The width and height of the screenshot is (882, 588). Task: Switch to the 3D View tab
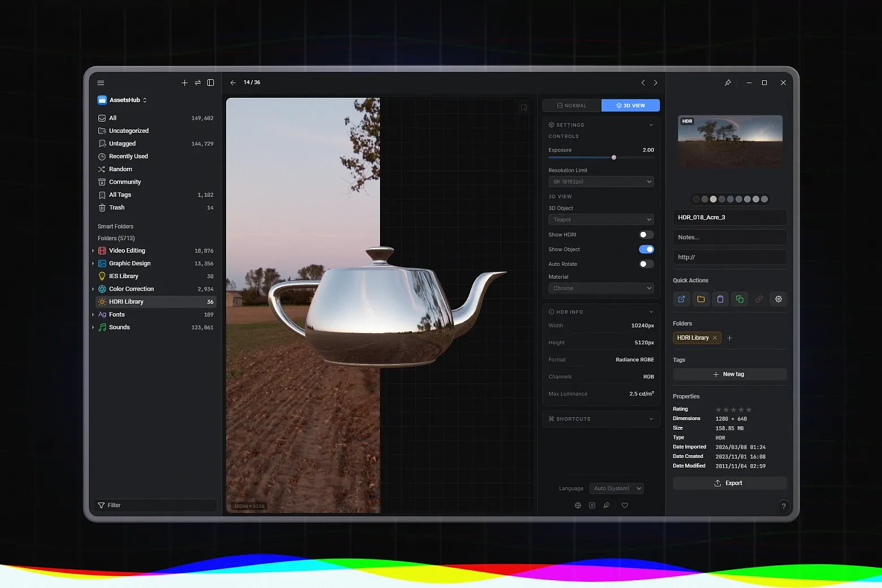630,105
